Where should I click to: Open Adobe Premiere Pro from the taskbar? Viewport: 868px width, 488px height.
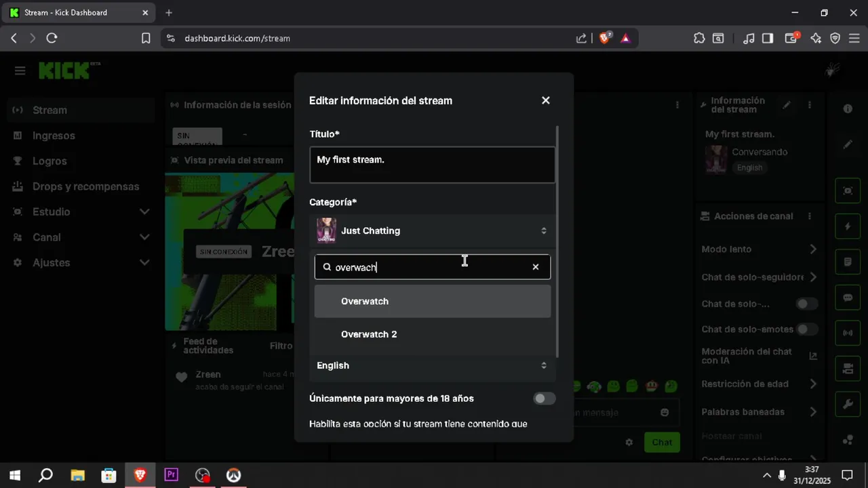pos(171,475)
